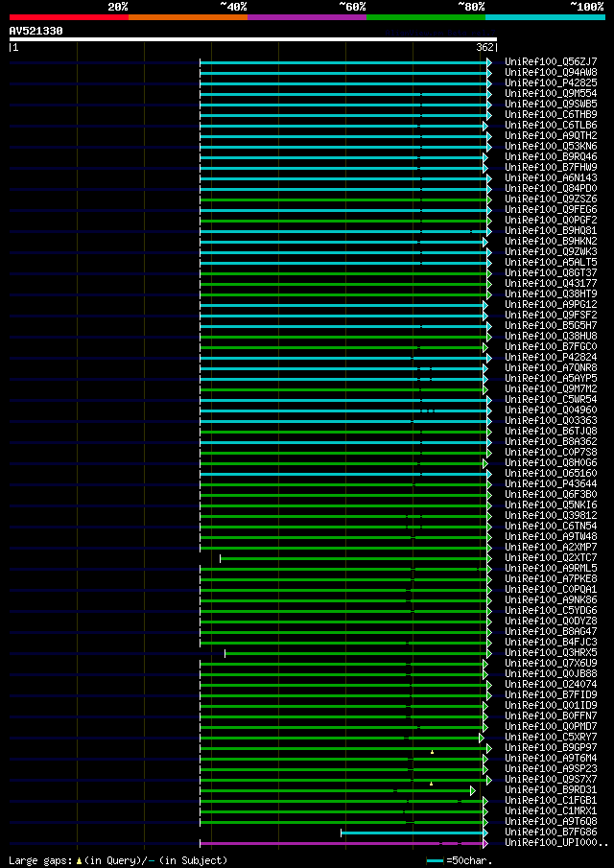Image resolution: width=614 pixels, height=868 pixels.
Task: Click the green ~80% identity legend segment
Action: click(426, 17)
